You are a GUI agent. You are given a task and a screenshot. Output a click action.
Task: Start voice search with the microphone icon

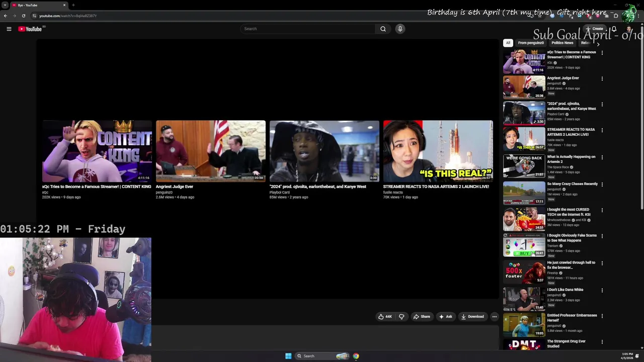pyautogui.click(x=400, y=29)
